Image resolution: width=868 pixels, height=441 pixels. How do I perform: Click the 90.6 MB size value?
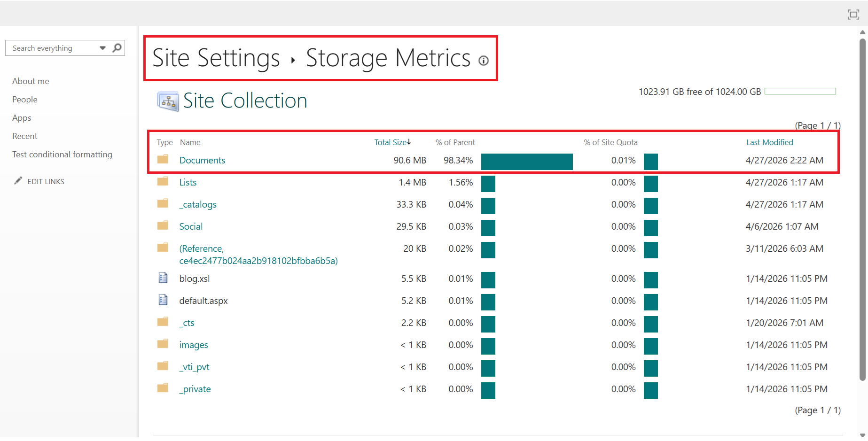(x=410, y=160)
